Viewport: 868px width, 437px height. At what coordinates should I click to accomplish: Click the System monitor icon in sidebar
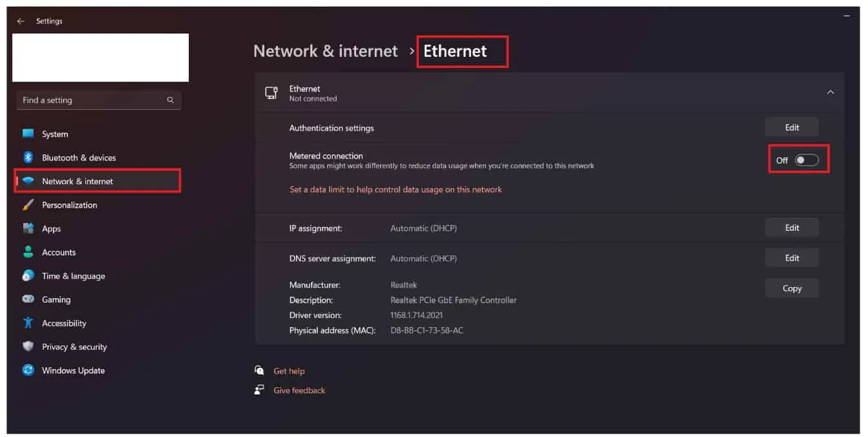click(28, 134)
